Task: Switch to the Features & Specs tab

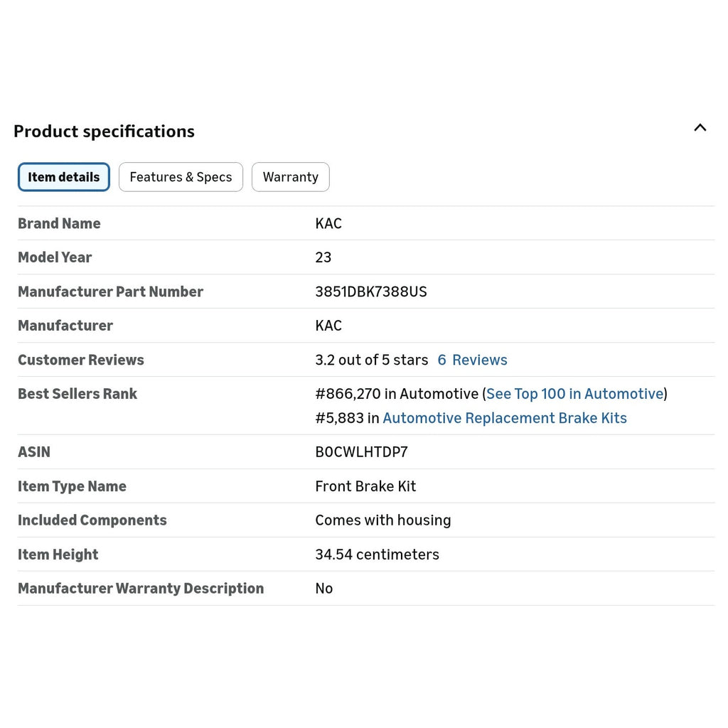Action: [181, 177]
